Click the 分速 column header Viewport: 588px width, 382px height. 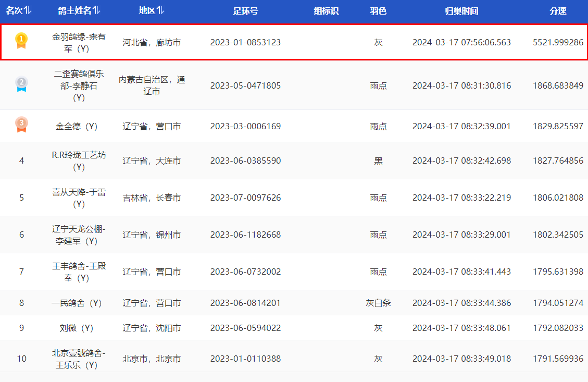tap(558, 11)
